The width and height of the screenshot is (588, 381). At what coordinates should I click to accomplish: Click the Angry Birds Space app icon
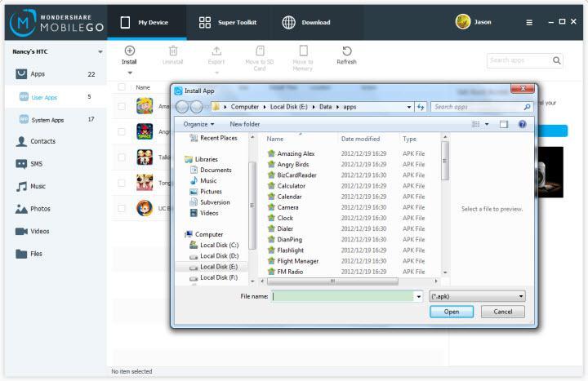click(145, 131)
